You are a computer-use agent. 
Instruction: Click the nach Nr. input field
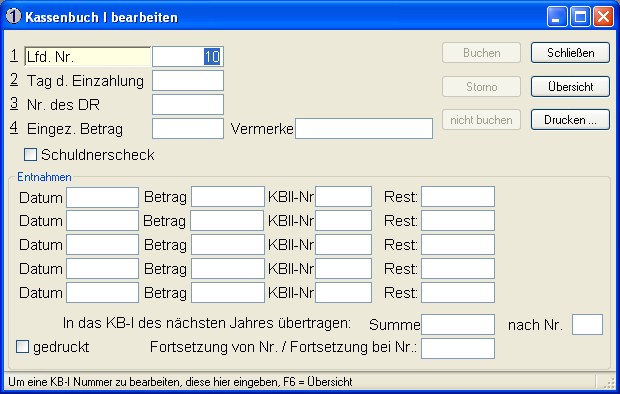(588, 324)
